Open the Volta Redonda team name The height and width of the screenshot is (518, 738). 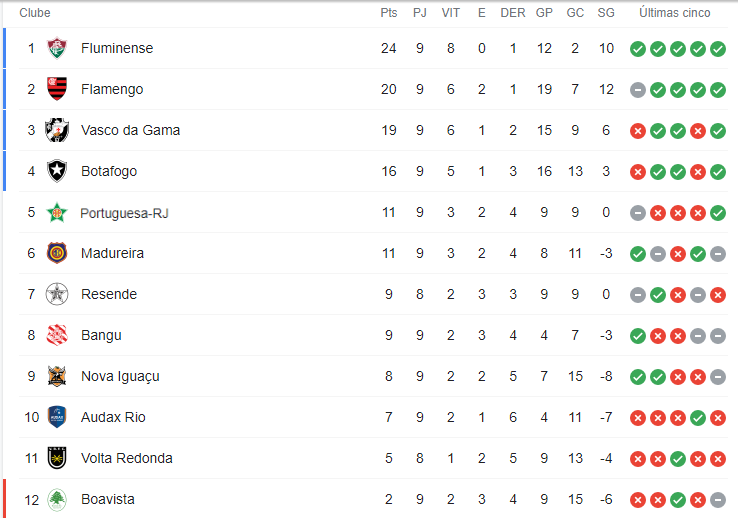click(x=127, y=458)
